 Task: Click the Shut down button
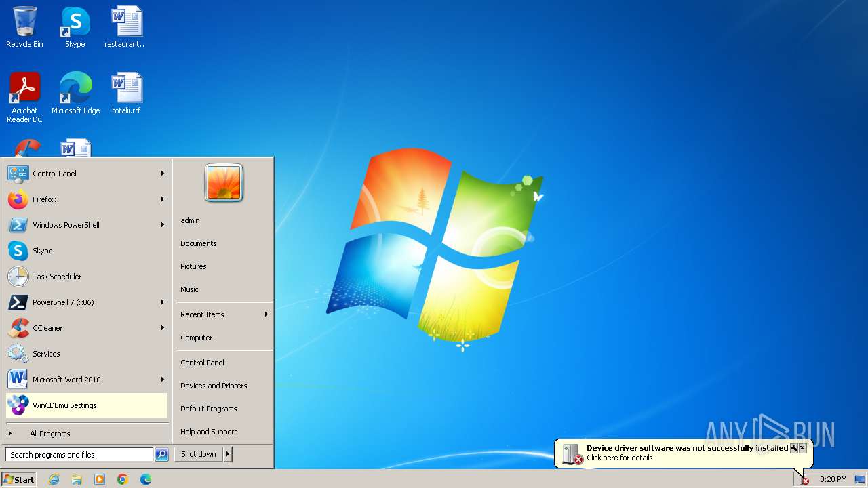tap(199, 454)
